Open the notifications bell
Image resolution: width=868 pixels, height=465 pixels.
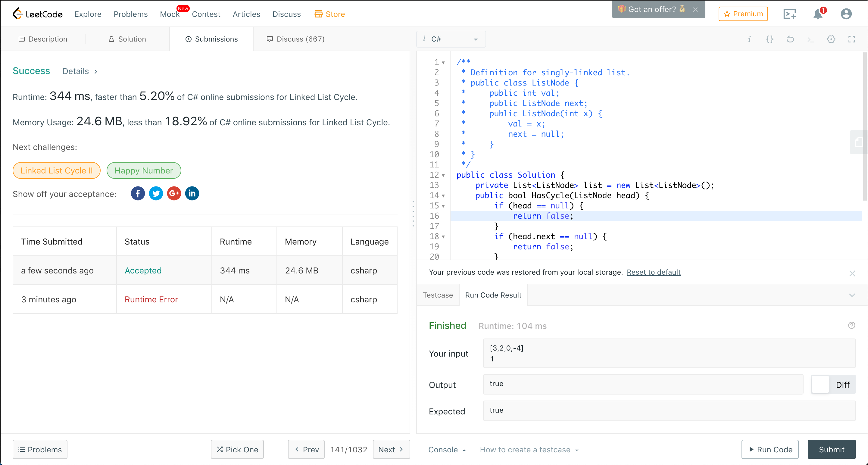(818, 14)
